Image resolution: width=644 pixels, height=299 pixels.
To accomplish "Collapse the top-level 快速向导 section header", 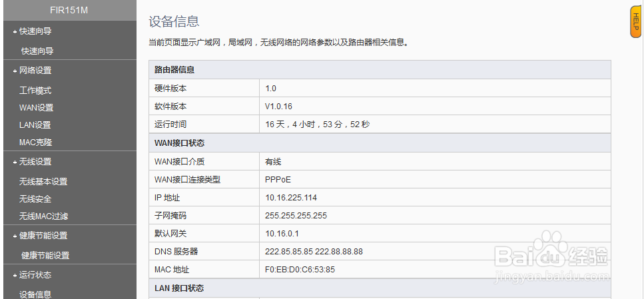I will (35, 31).
